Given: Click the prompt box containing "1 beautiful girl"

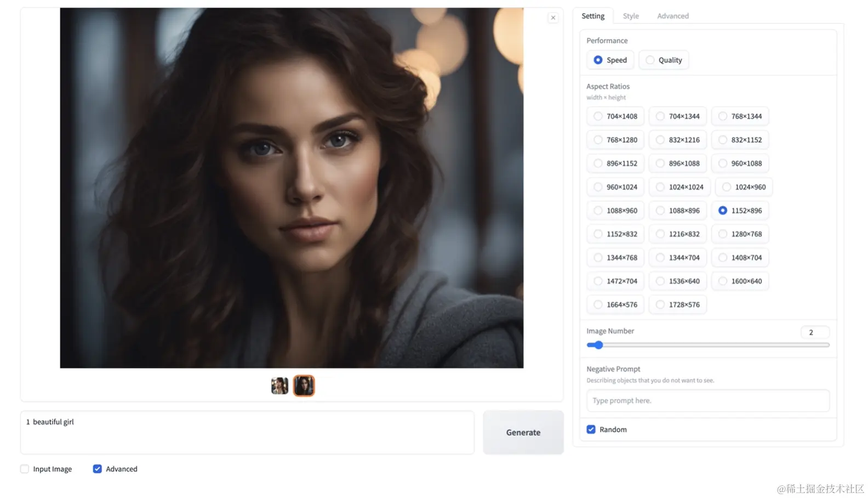Looking at the screenshot, I should pos(247,432).
